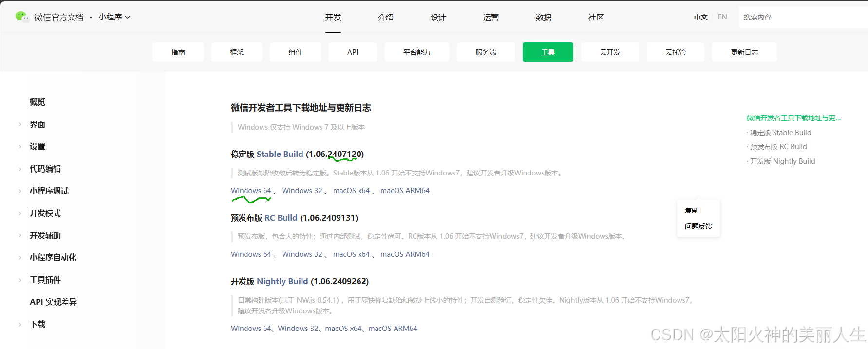Expand the 工具插件 sidebar chevron
This screenshot has width=868, height=349.
click(x=20, y=280)
